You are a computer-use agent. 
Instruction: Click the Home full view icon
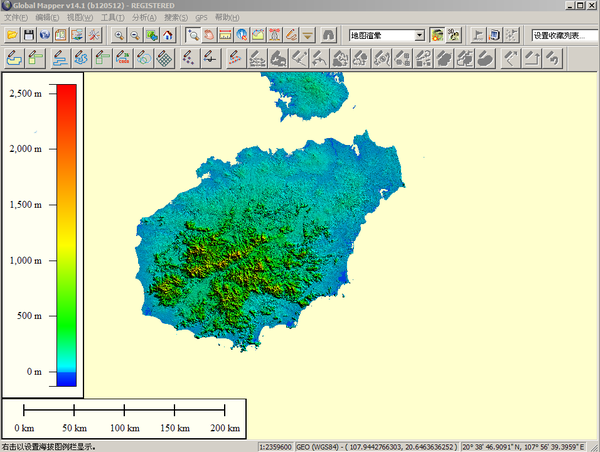tap(167, 35)
